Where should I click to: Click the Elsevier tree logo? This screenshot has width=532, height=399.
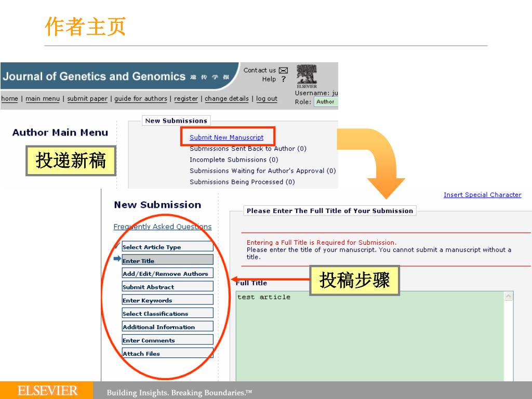(307, 76)
